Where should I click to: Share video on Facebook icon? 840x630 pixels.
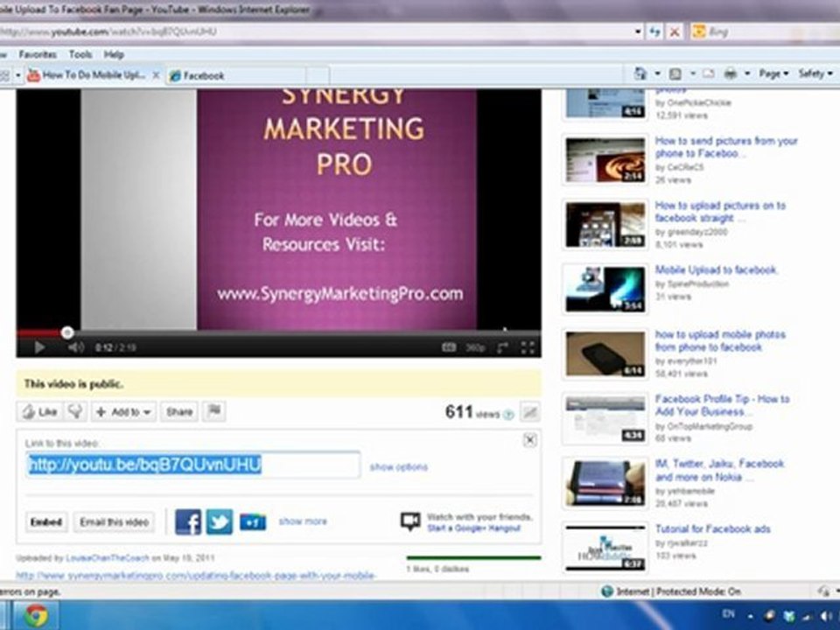[188, 521]
